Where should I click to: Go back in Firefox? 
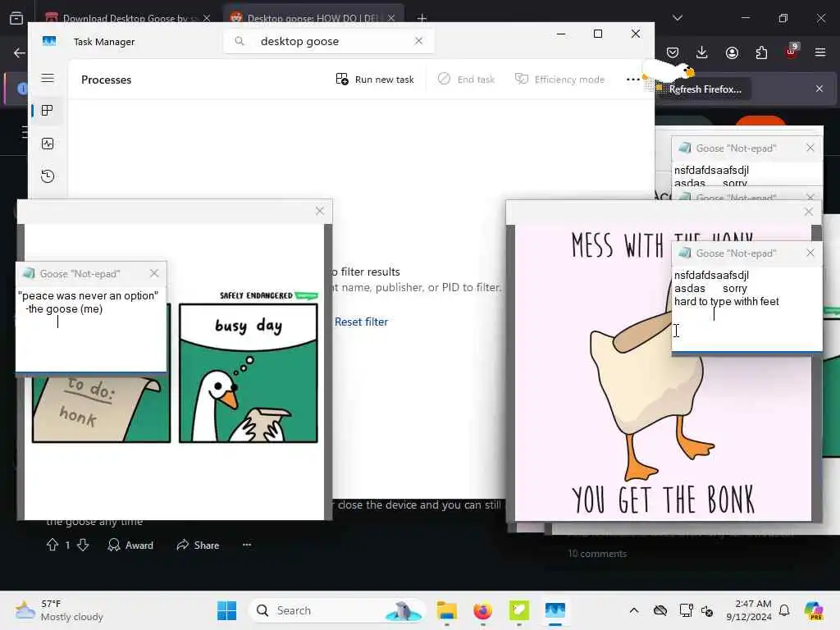coord(20,52)
